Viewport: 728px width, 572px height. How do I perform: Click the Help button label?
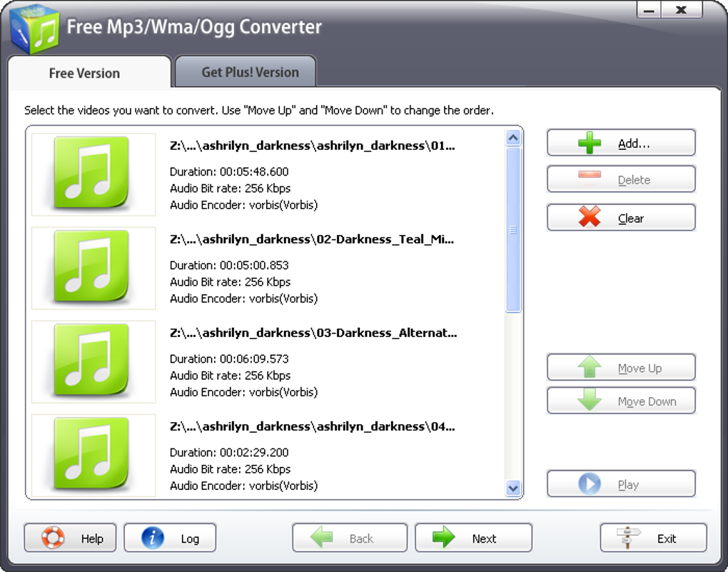[92, 538]
